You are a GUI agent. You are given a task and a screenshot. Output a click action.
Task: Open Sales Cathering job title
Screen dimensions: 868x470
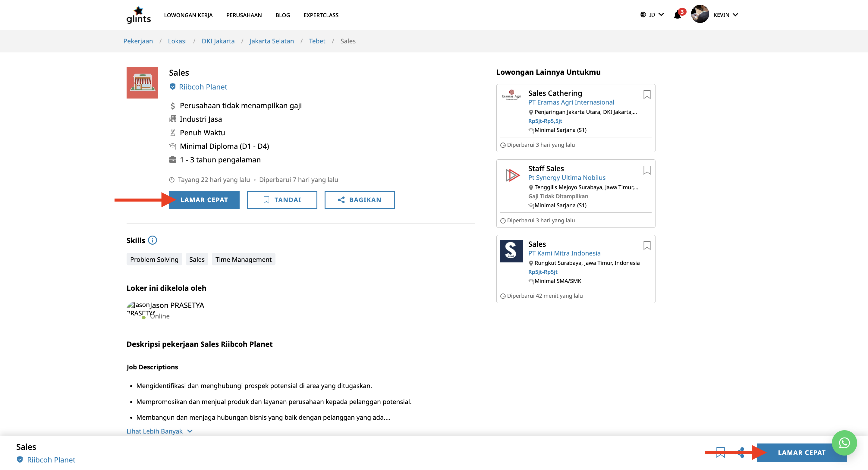(x=555, y=93)
